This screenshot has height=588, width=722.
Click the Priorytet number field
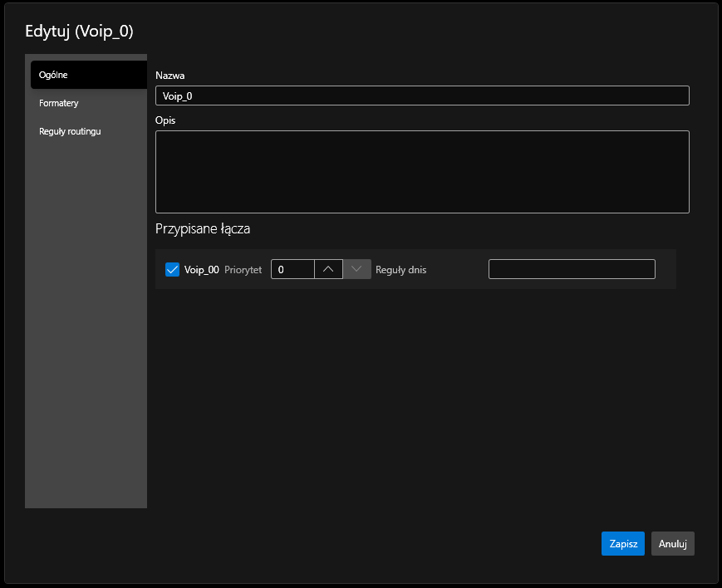292,269
